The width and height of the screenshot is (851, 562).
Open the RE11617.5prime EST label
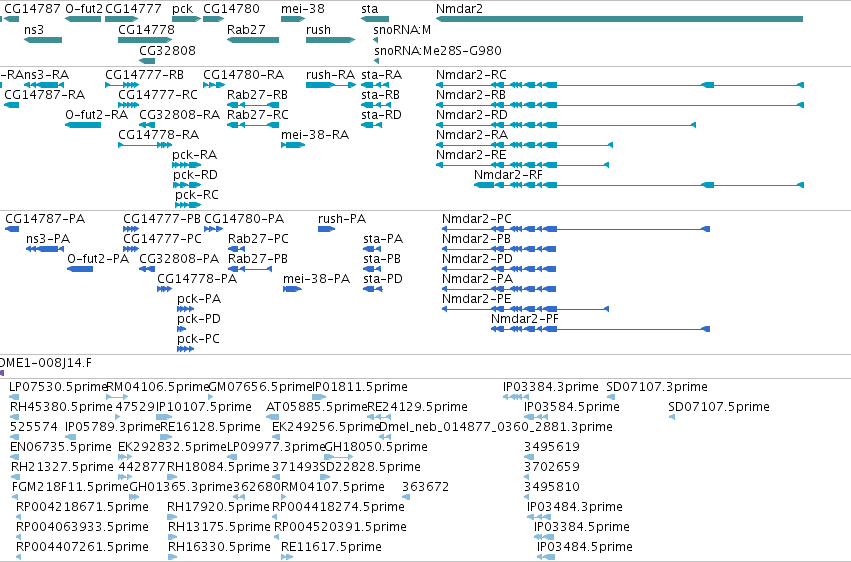coord(331,547)
